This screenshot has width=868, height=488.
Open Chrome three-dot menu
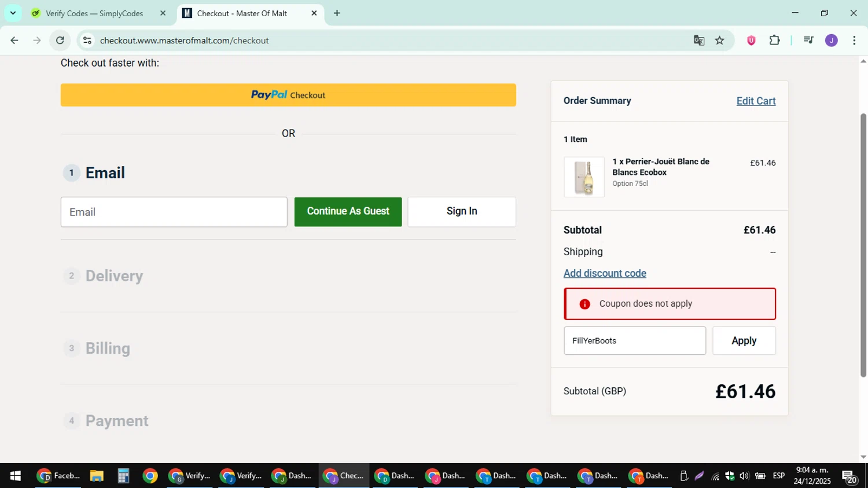point(854,41)
